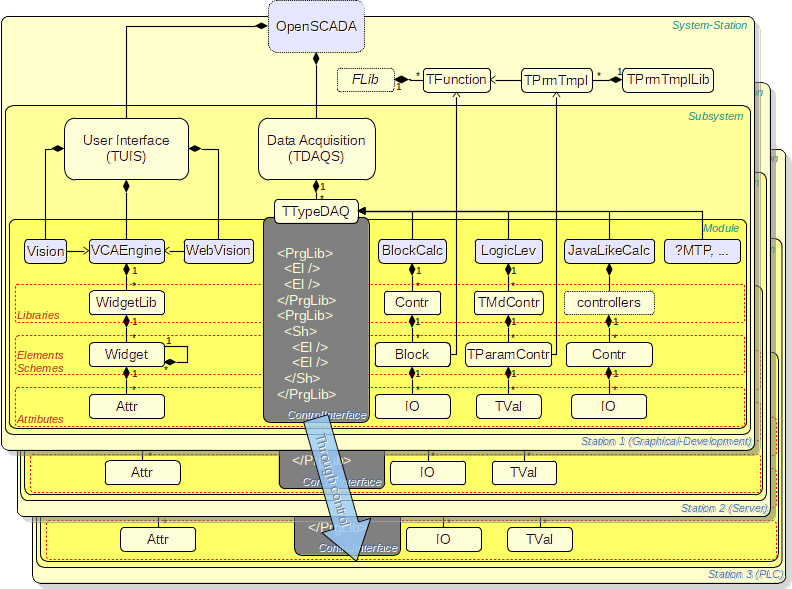Click the WebVision module box

click(x=218, y=251)
